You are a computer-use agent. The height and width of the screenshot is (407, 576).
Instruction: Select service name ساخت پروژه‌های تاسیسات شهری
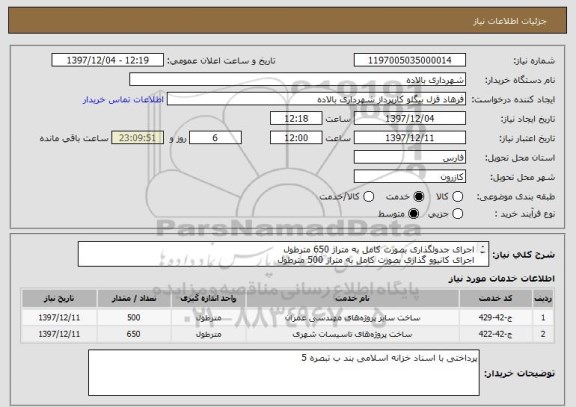pos(353,334)
